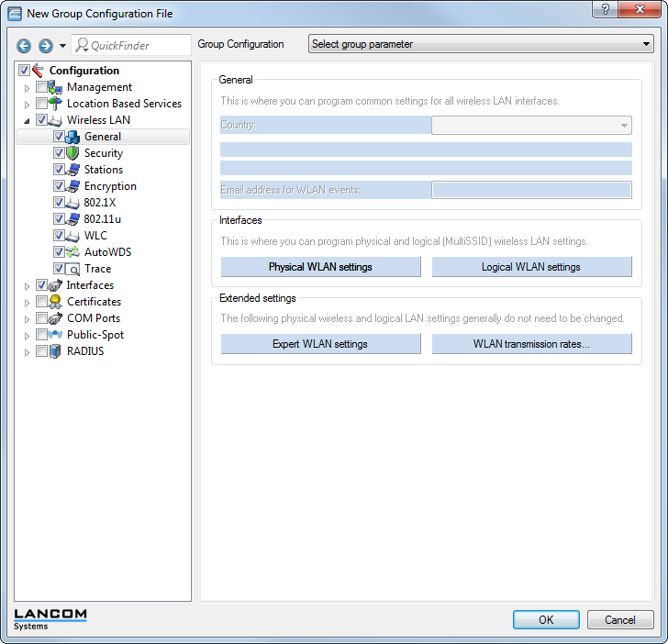This screenshot has height=644, width=668.
Task: Uncheck the Encryption checkbox
Action: tap(59, 186)
